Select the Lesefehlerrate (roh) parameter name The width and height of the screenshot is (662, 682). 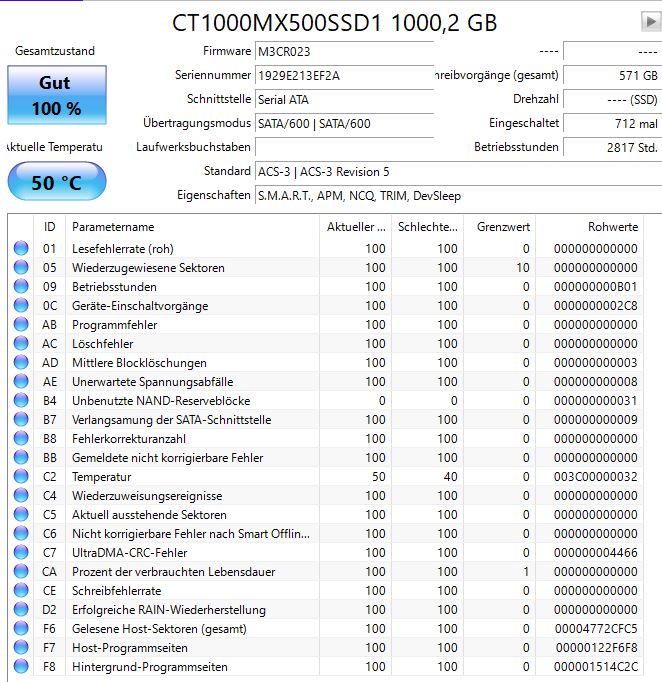coord(123,249)
